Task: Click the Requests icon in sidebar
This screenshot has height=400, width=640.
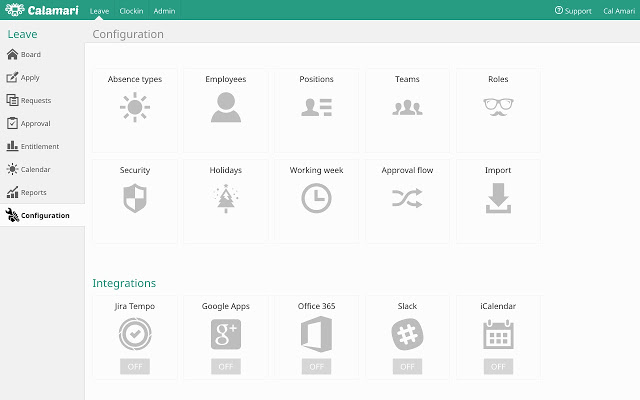Action: (12, 100)
